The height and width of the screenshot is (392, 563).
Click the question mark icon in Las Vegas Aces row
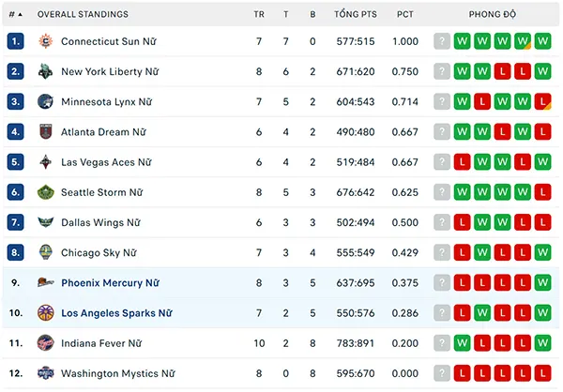point(442,162)
